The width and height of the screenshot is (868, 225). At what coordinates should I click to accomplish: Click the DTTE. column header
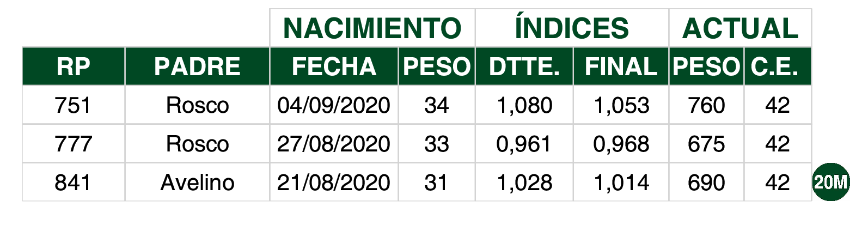[524, 66]
